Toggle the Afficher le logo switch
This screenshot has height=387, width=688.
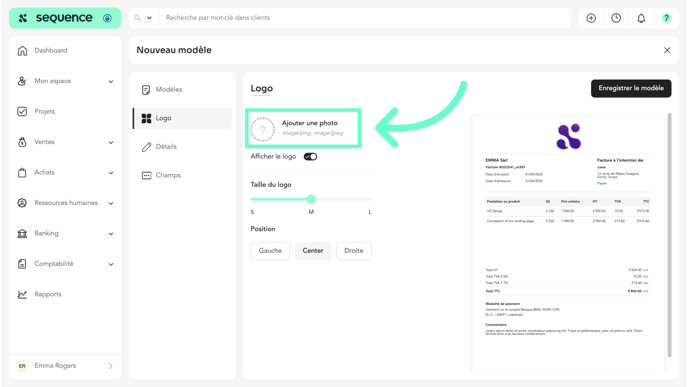click(310, 157)
